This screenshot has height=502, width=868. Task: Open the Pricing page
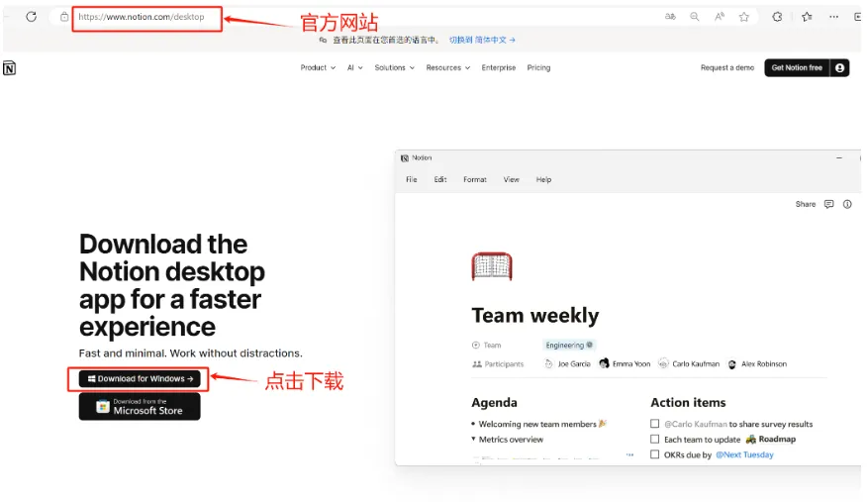[x=538, y=67]
